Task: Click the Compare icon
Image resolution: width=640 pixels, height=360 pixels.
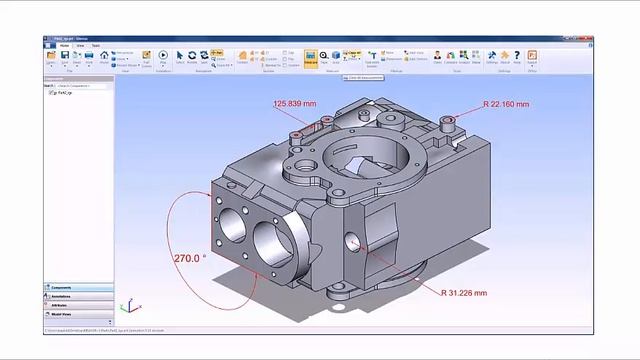Action: pos(451,55)
